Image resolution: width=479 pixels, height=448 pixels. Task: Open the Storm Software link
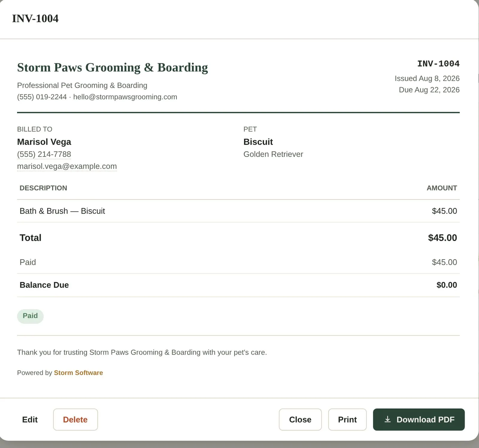pos(78,373)
